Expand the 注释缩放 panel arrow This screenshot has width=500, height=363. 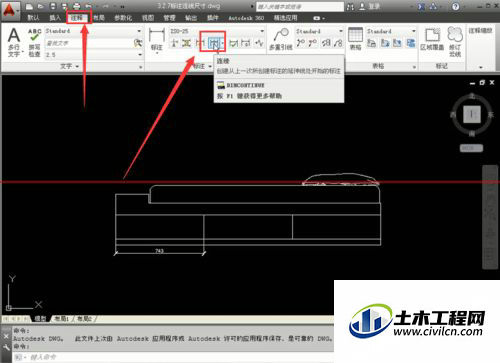[480, 67]
